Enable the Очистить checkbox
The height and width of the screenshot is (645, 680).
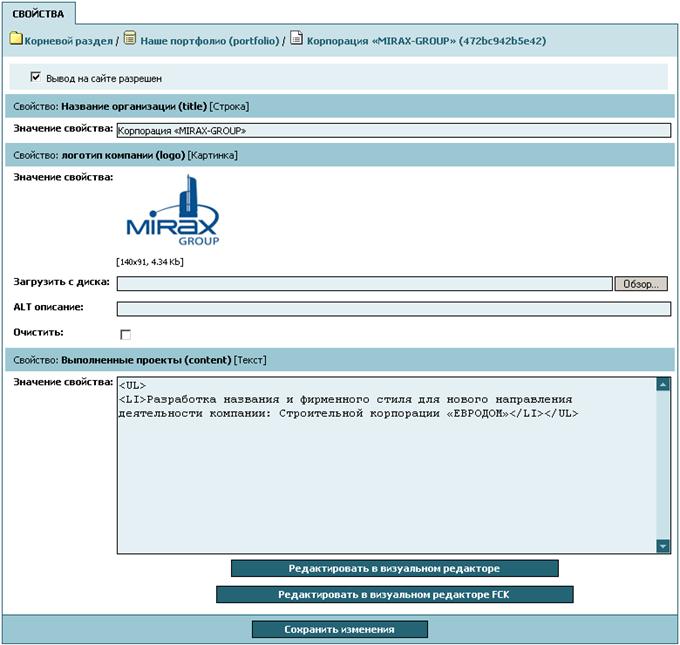click(x=125, y=334)
